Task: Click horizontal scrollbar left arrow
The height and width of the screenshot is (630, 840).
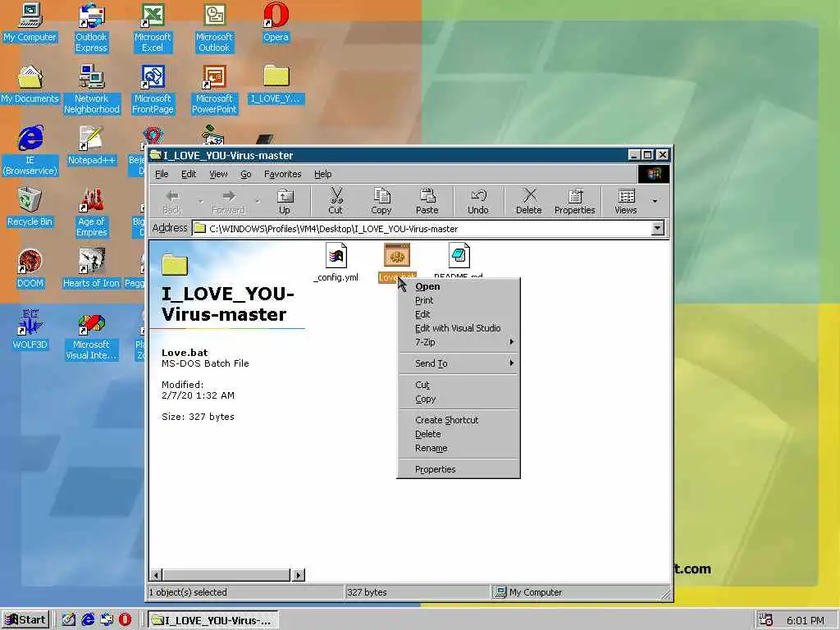Action: (x=156, y=575)
